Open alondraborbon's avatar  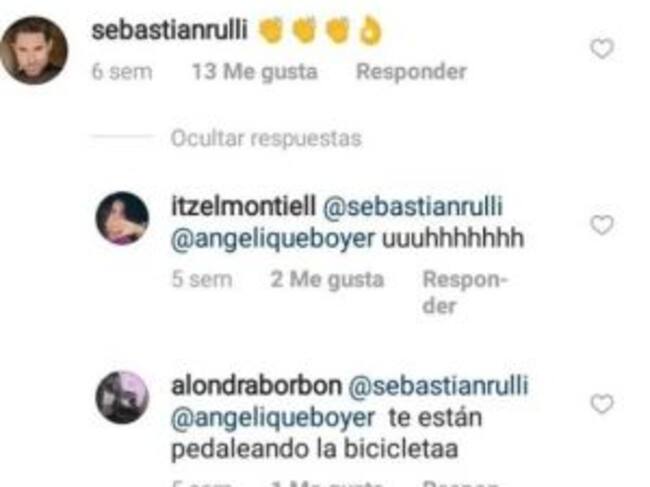click(x=122, y=397)
